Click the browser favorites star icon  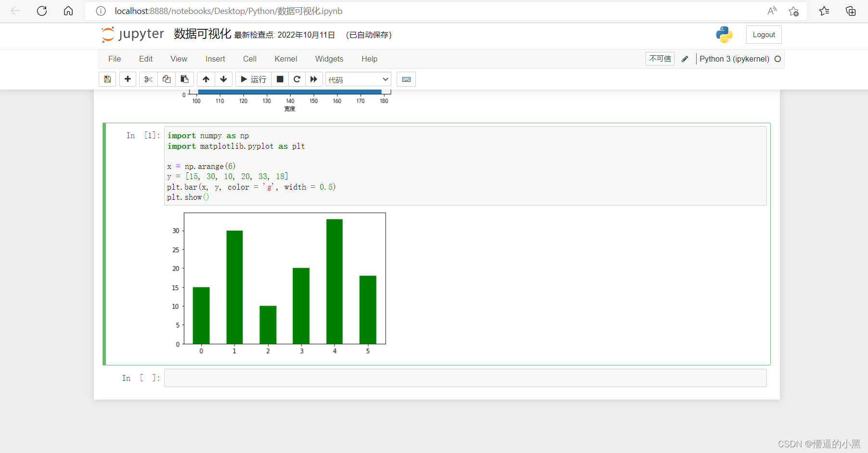824,11
